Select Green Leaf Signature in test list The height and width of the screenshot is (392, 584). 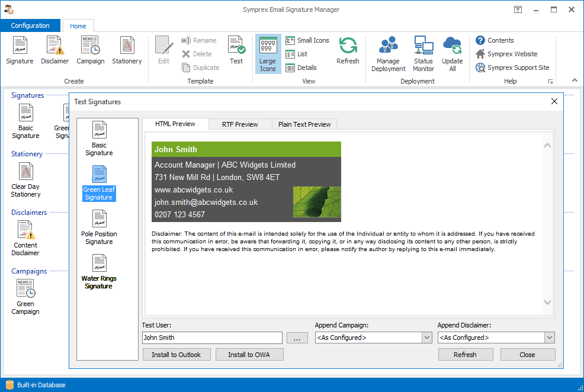pos(99,183)
